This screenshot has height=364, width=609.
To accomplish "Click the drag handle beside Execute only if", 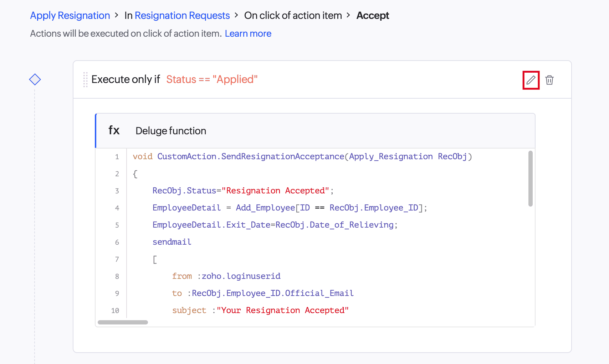I will point(85,79).
